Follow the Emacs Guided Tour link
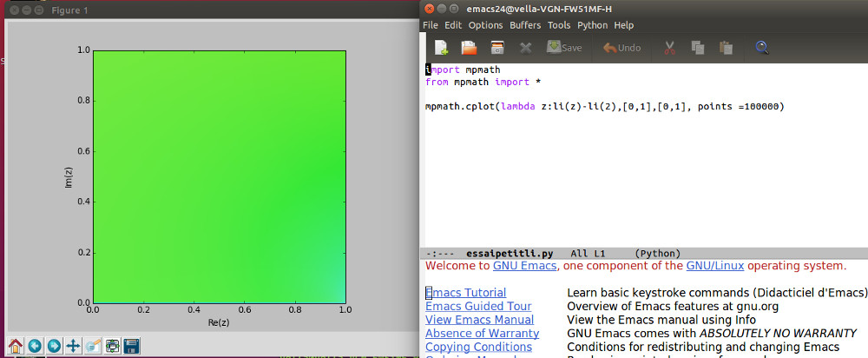 click(477, 307)
